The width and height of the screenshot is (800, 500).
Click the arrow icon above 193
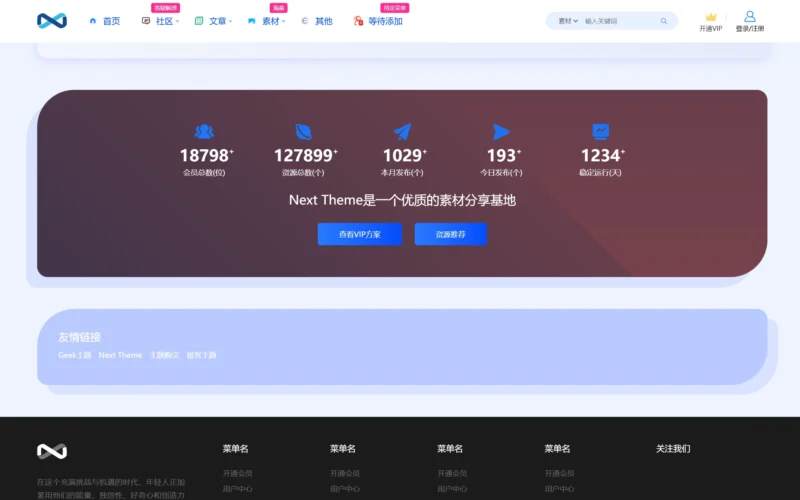pos(501,131)
